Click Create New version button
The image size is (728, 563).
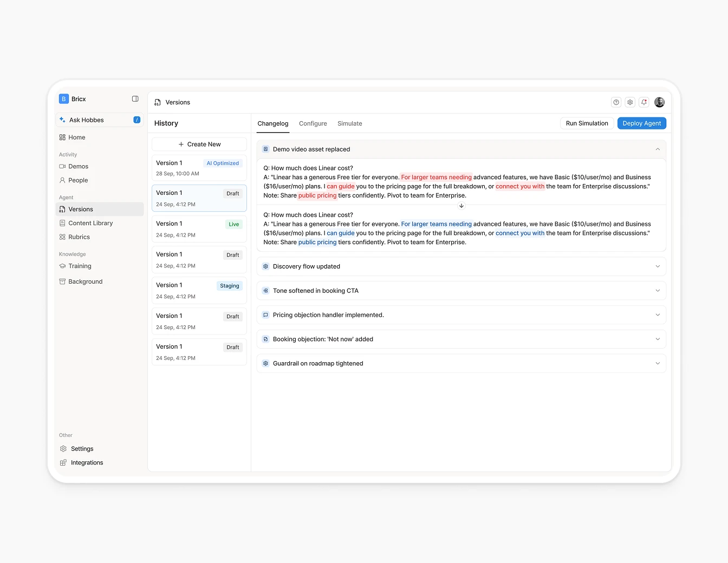[x=199, y=145]
